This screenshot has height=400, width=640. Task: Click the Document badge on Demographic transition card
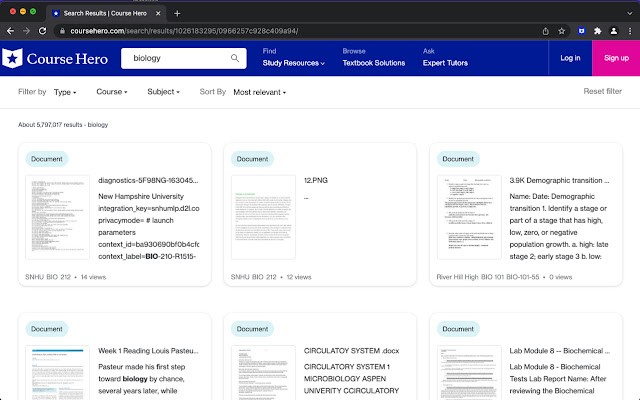click(458, 159)
